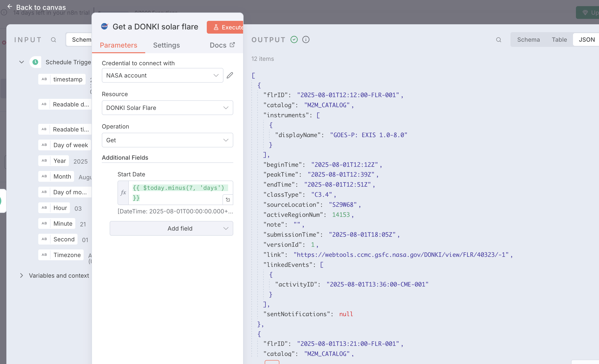Click the peakTime value "2025-08-01T12:39Z"
The width and height of the screenshot is (599, 364).
(341, 174)
